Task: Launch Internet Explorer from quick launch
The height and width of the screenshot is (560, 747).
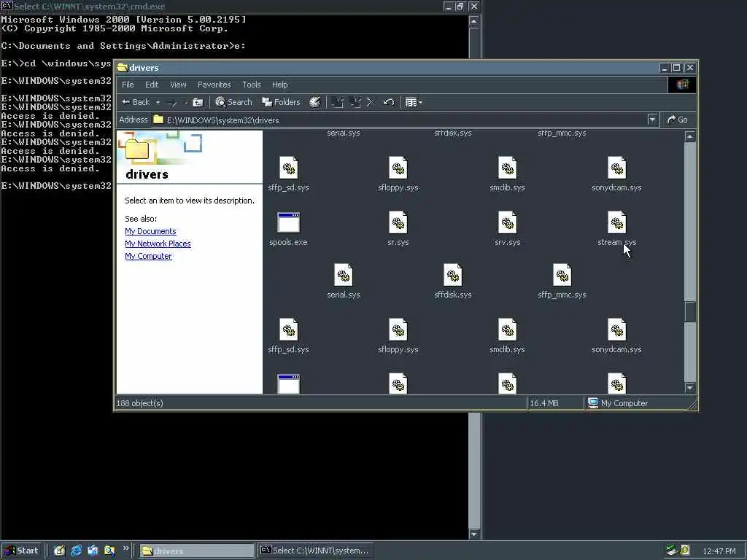Action: 76,551
